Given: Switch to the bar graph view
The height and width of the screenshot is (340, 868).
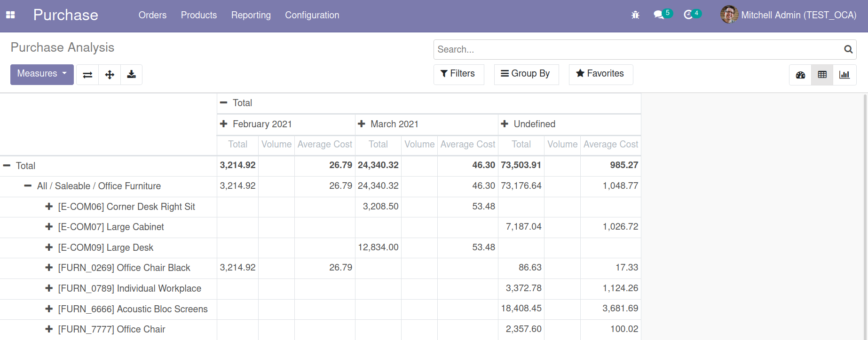Looking at the screenshot, I should pos(844,75).
